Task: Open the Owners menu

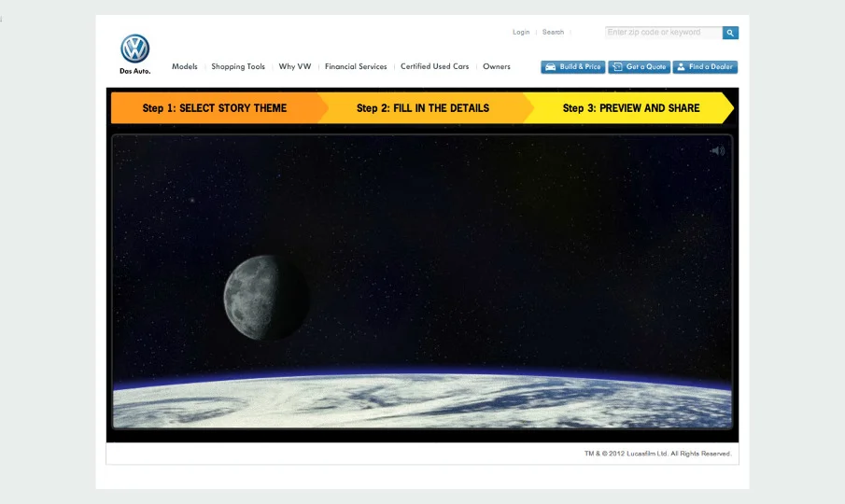Action: pos(497,67)
